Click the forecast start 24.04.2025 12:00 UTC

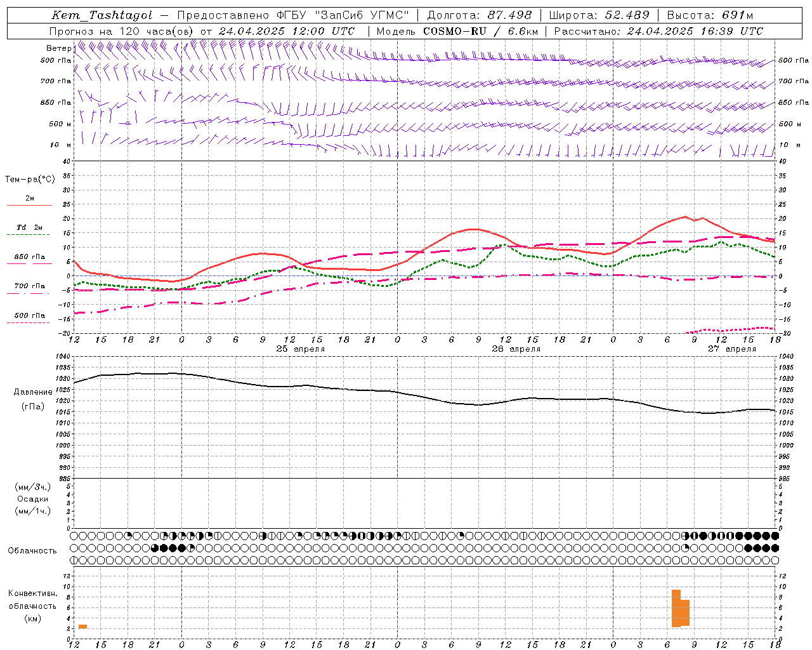[x=287, y=31]
